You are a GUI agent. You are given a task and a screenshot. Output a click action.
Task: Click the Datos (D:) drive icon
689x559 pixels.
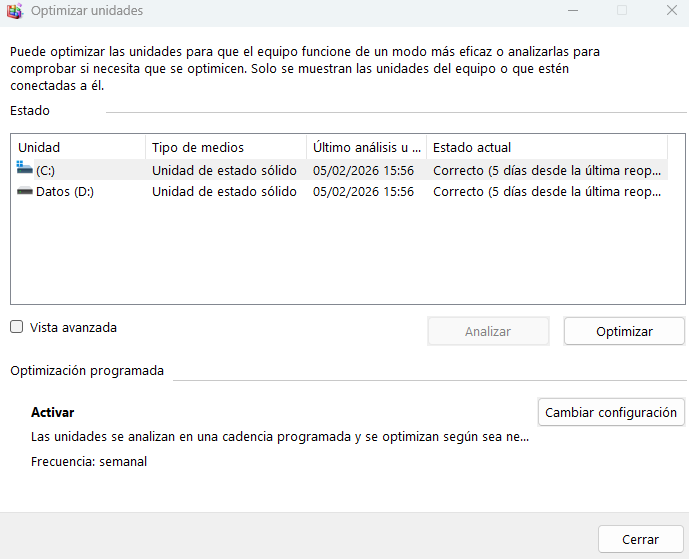[25, 192]
